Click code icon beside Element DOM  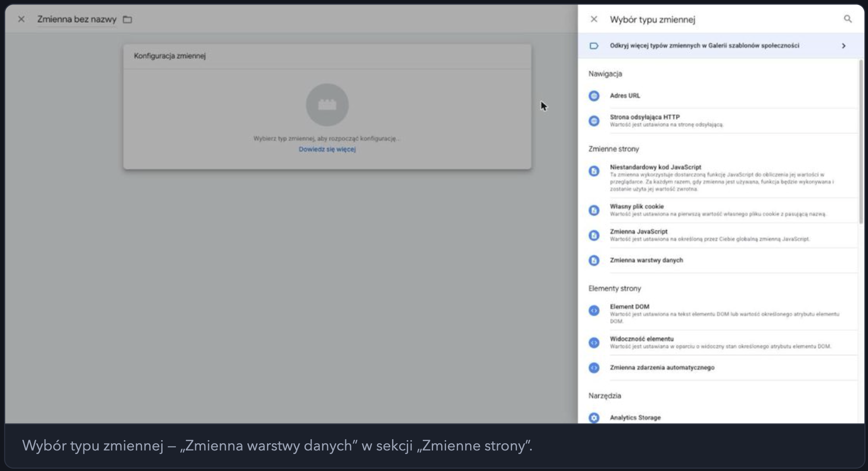tap(594, 310)
